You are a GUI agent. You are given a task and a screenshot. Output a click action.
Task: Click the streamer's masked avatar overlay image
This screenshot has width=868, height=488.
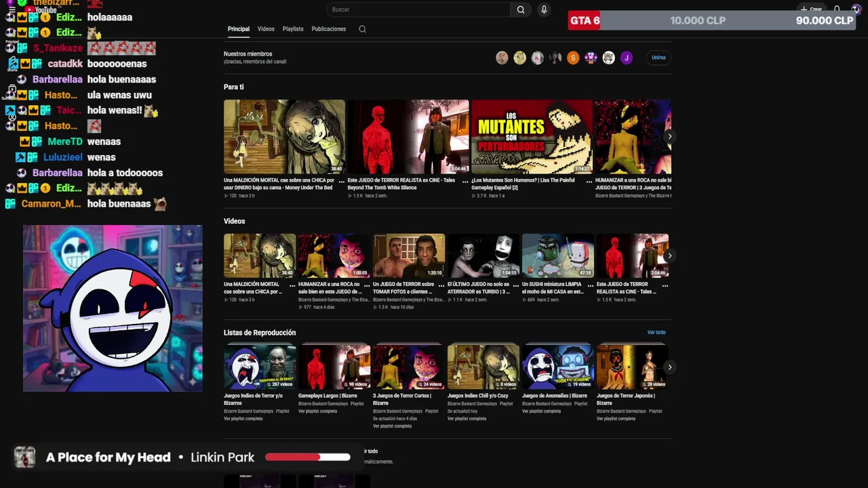click(113, 308)
